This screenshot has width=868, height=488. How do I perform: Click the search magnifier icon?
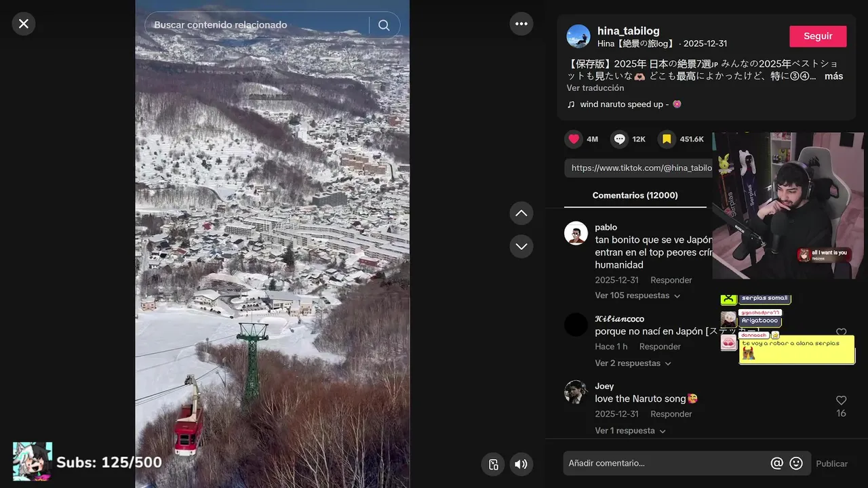click(x=384, y=25)
